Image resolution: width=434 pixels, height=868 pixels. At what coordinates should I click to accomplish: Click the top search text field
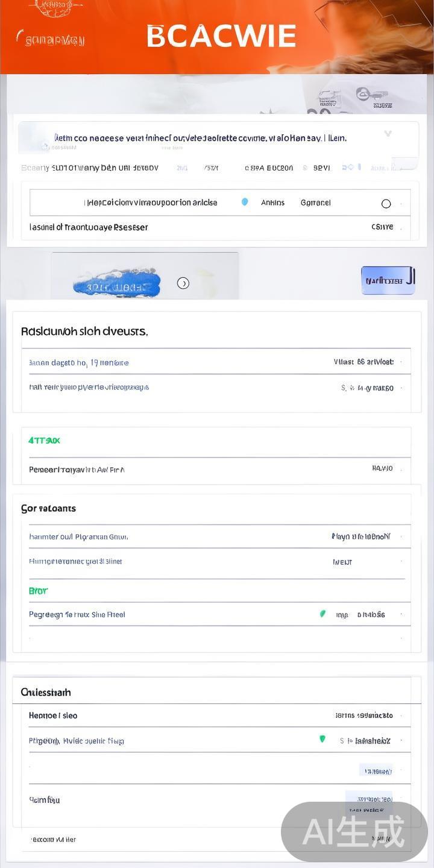(200, 138)
